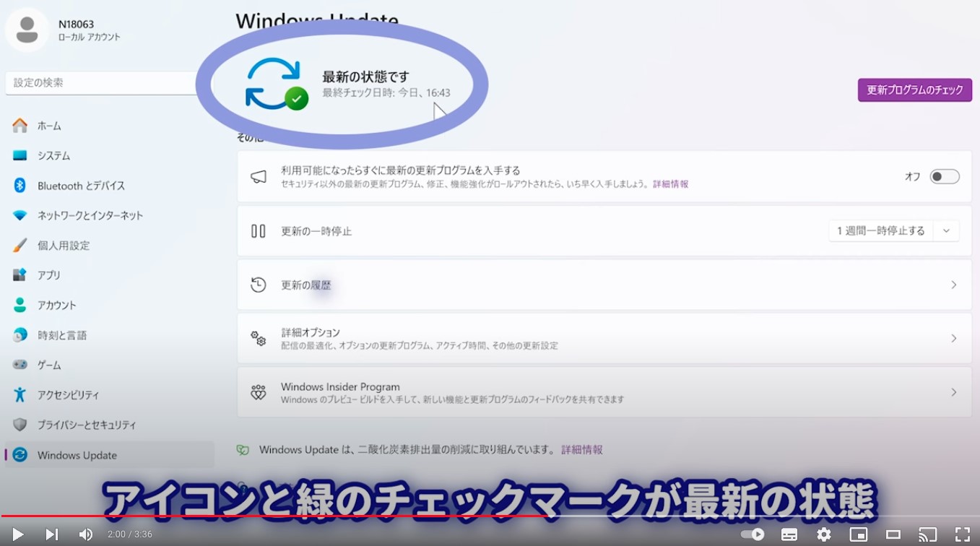The image size is (980, 546).
Task: Click the 更新プログラムのチェック button
Action: (x=915, y=90)
